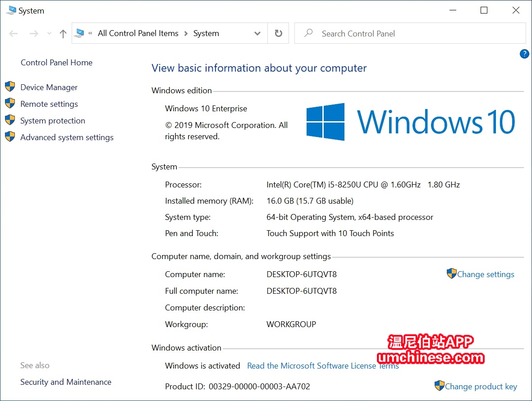
Task: Open Advanced system settings
Action: [67, 137]
